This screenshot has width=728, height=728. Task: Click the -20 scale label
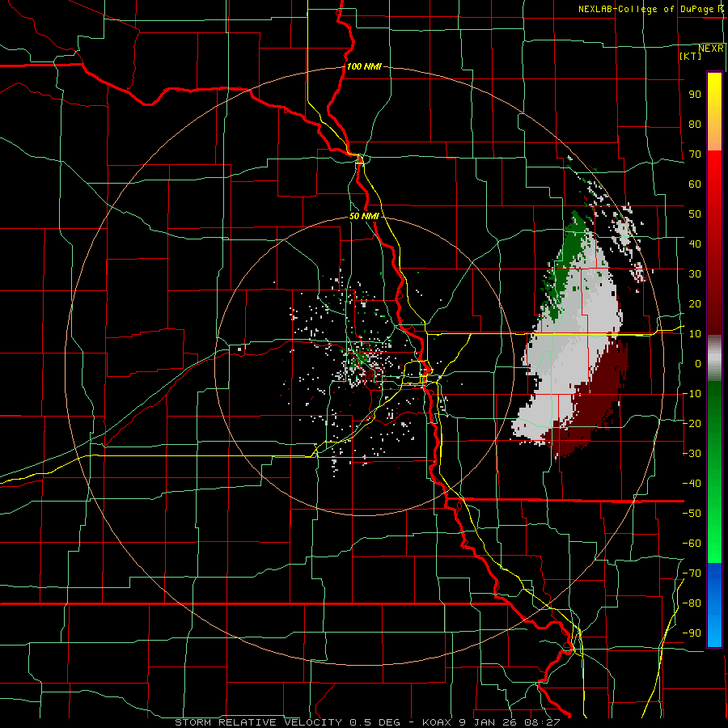692,424
